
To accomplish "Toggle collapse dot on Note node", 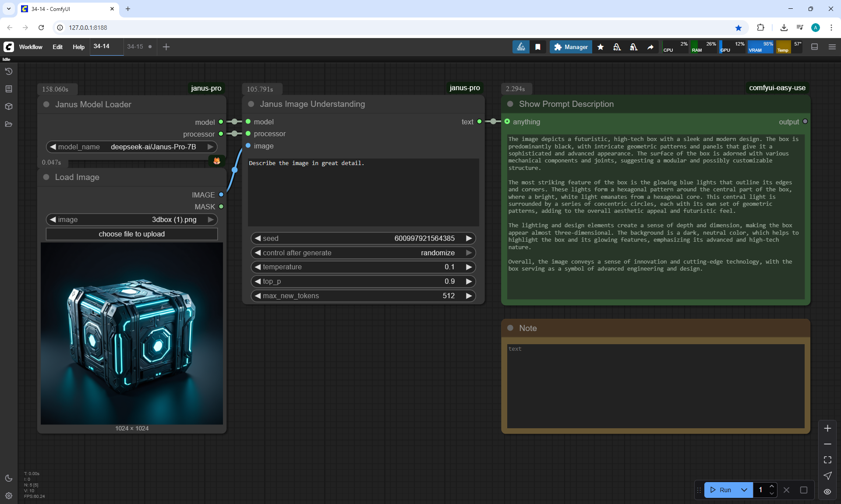I will [x=510, y=328].
